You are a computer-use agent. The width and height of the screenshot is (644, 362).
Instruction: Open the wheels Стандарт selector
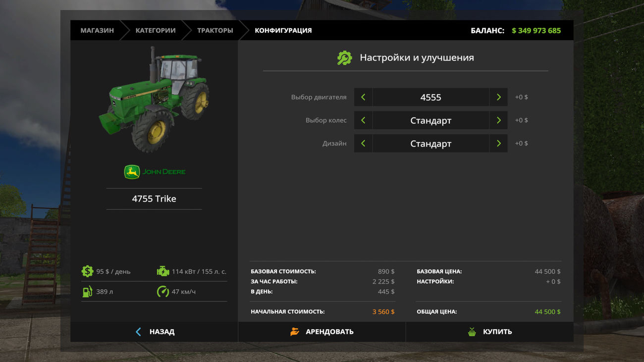point(431,120)
